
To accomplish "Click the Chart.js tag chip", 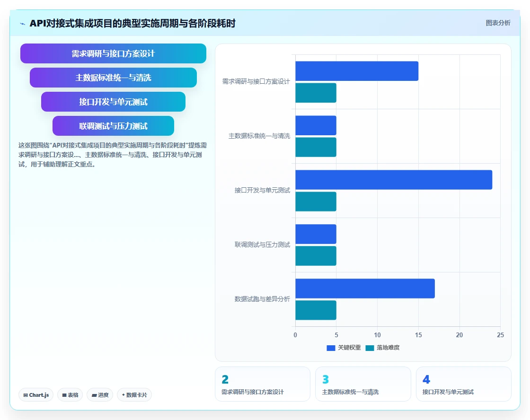I will pyautogui.click(x=36, y=395).
